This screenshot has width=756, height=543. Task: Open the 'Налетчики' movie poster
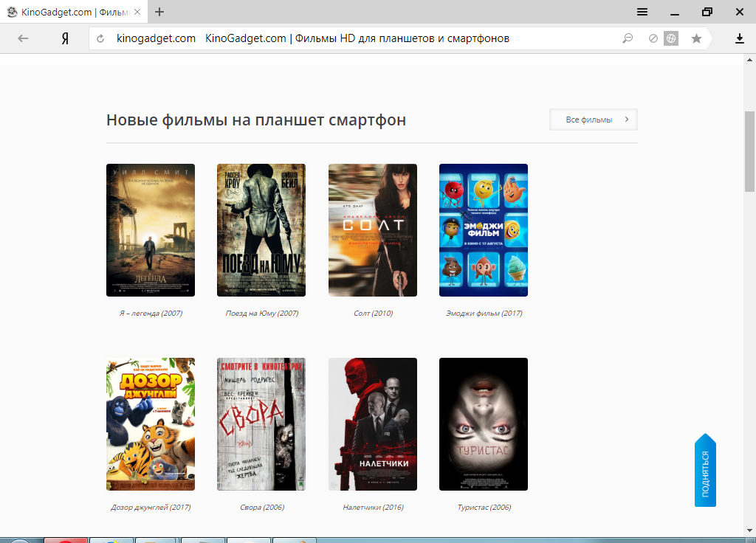373,424
